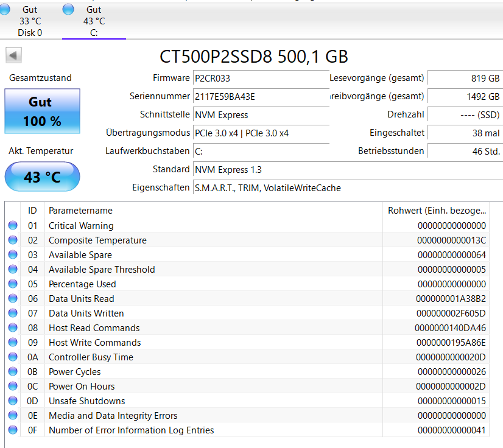
Task: Select the Host Write Commands parameter name
Action: (94, 343)
